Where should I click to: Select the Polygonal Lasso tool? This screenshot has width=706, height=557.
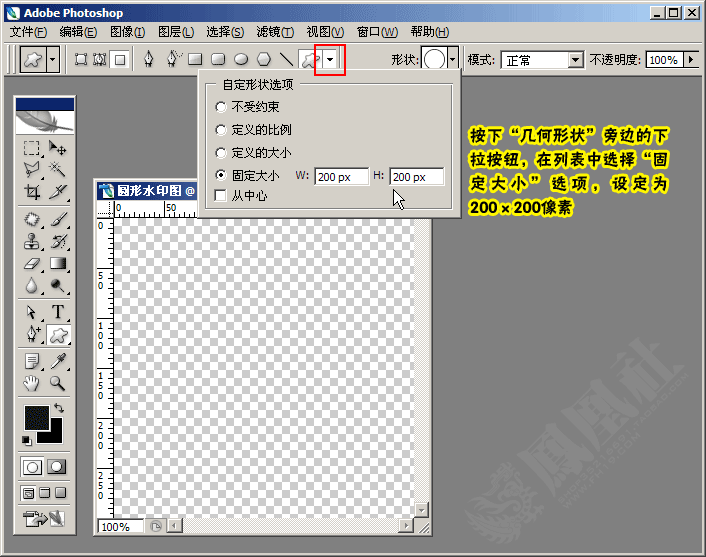click(32, 170)
